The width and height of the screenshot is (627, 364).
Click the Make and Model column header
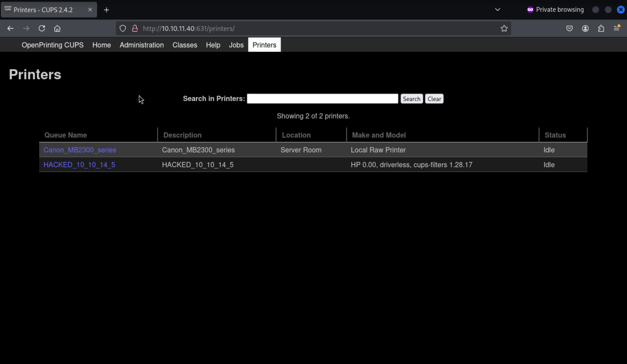click(x=379, y=135)
